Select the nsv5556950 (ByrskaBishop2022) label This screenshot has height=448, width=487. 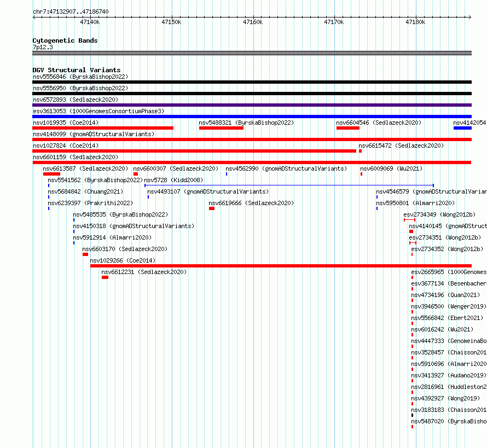click(x=80, y=88)
